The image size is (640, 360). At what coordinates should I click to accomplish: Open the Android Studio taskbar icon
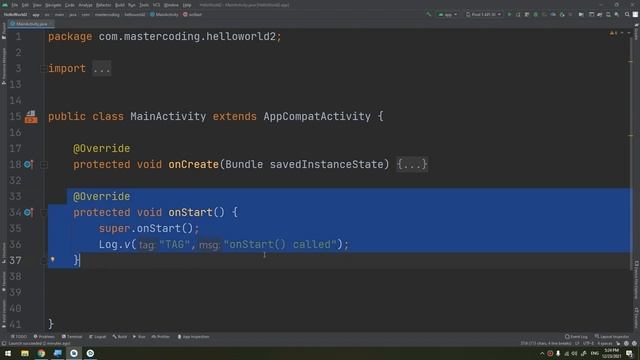pyautogui.click(x=74, y=353)
